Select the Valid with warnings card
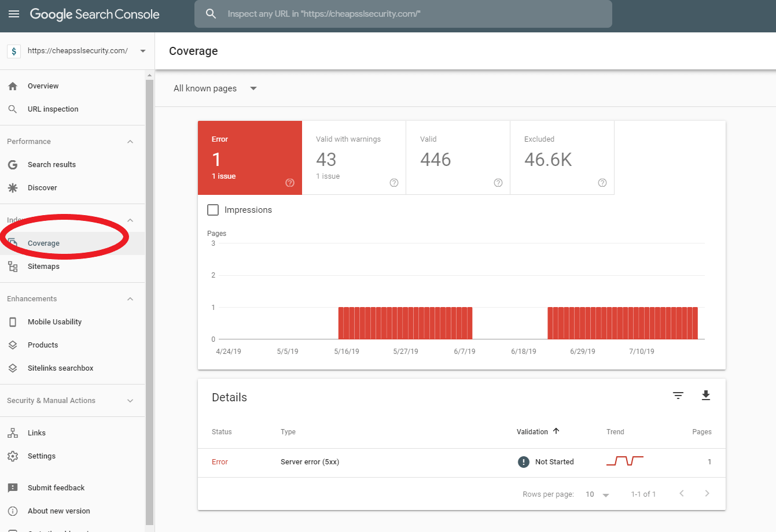776x532 pixels. (x=354, y=158)
